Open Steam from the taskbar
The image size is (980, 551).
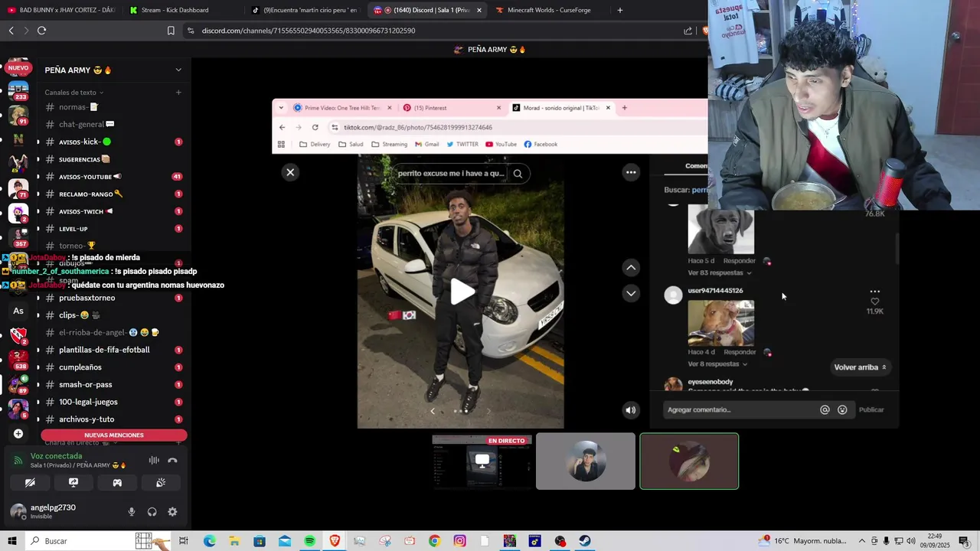pyautogui.click(x=585, y=541)
